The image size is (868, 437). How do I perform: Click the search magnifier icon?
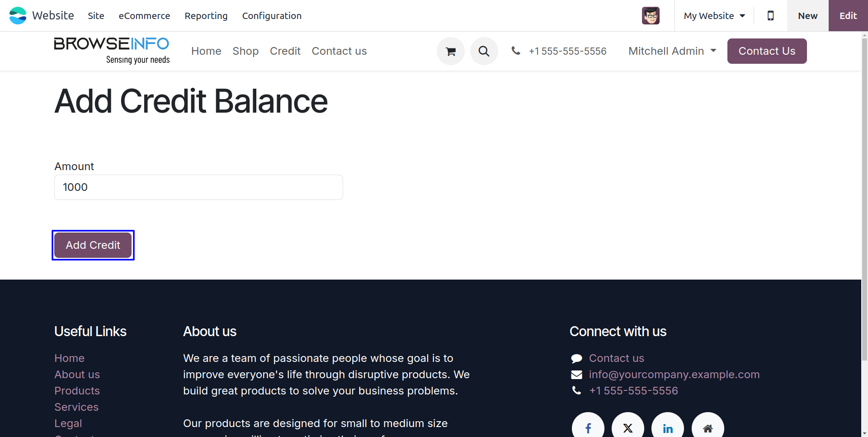point(484,51)
